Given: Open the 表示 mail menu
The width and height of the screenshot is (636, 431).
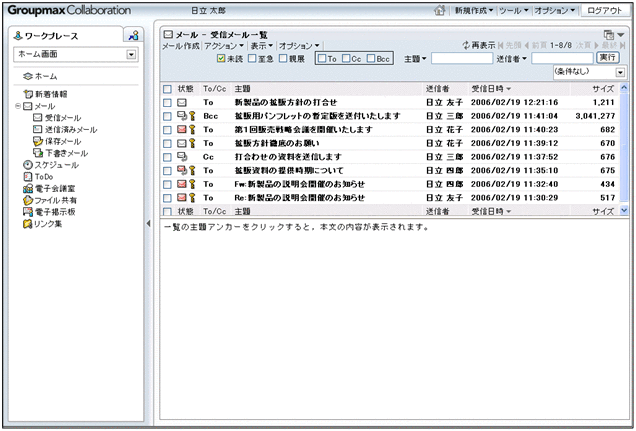Looking at the screenshot, I should click(x=262, y=46).
